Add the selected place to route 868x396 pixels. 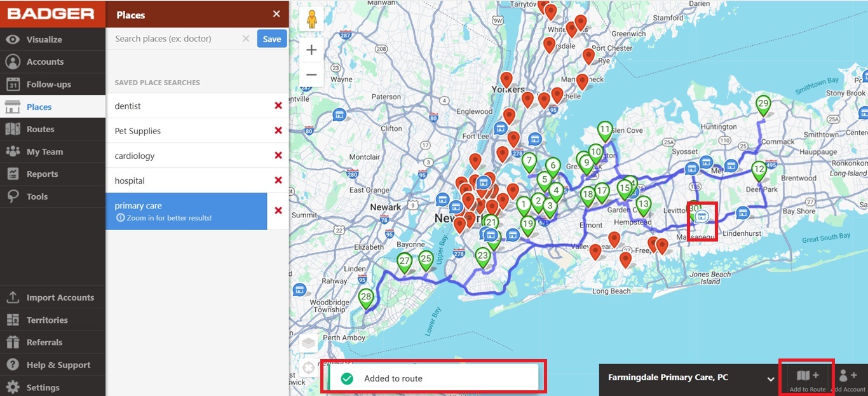click(x=808, y=379)
